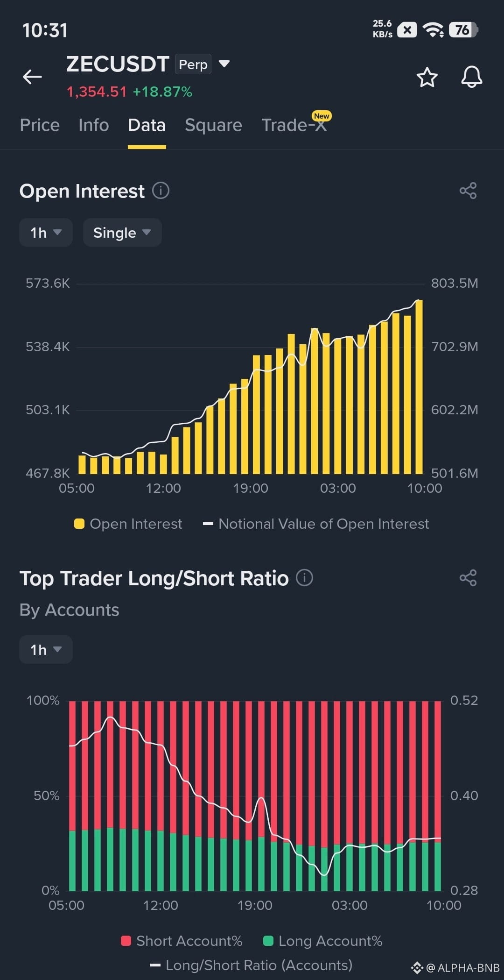The image size is (504, 980).
Task: Select the last Open Interest bar at 10:00
Action: click(419, 387)
